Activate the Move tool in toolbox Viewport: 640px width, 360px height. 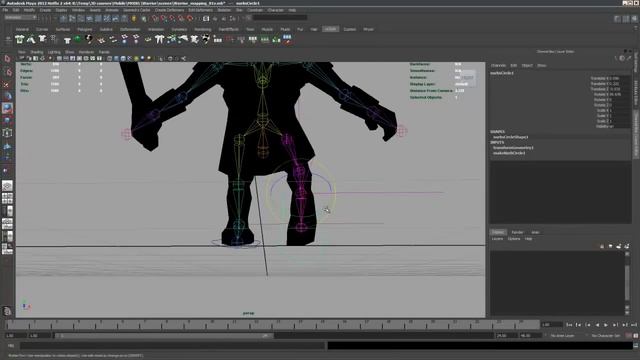tap(7, 96)
